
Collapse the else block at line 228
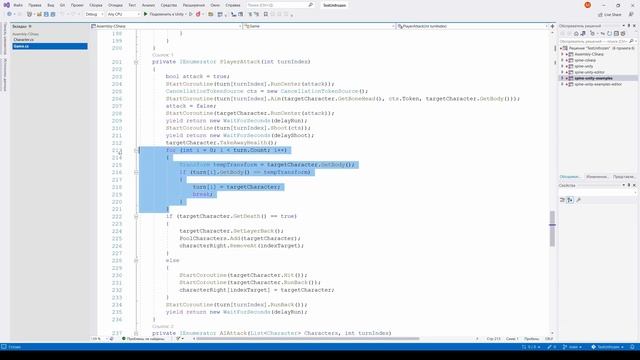(136, 260)
